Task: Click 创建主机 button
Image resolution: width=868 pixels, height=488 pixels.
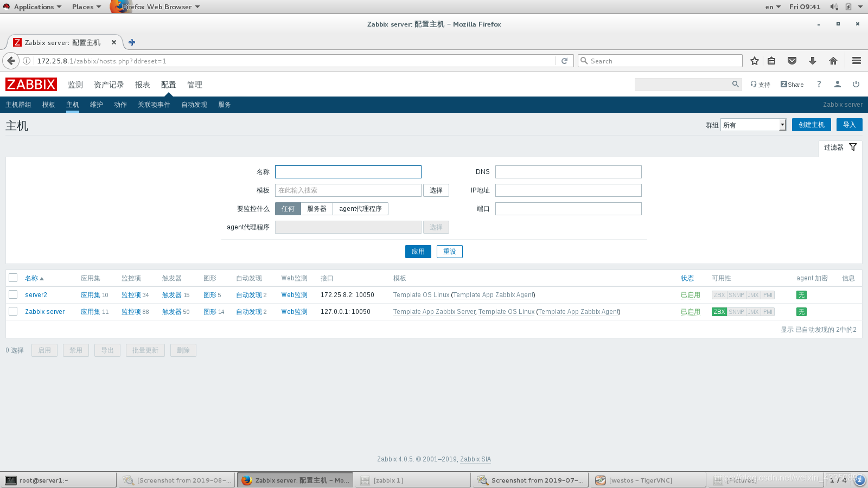Action: 812,125
